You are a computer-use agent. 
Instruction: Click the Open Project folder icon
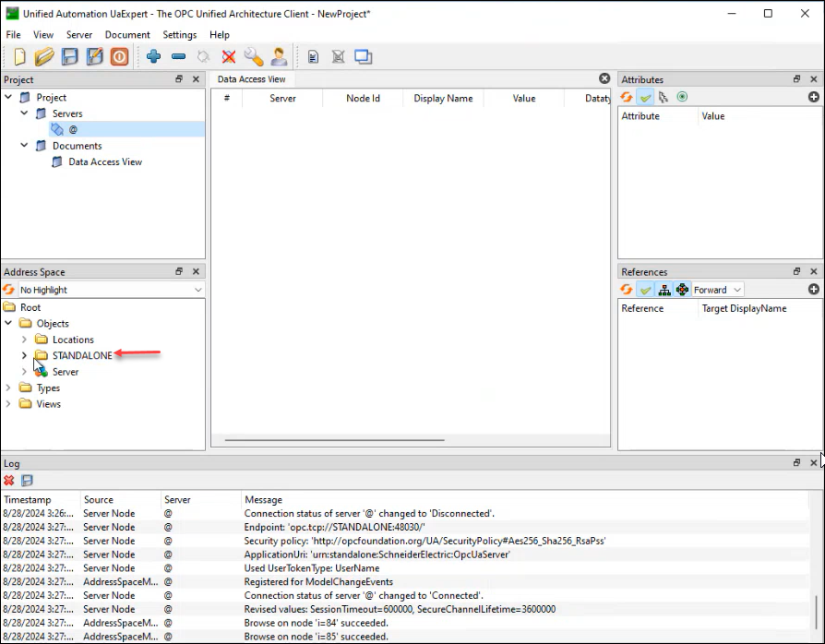44,56
